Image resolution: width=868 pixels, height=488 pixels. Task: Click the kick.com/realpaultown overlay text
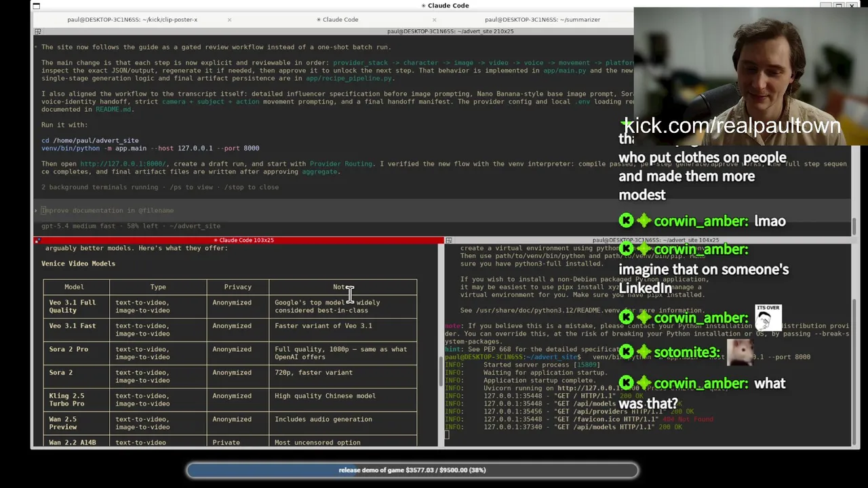(731, 125)
